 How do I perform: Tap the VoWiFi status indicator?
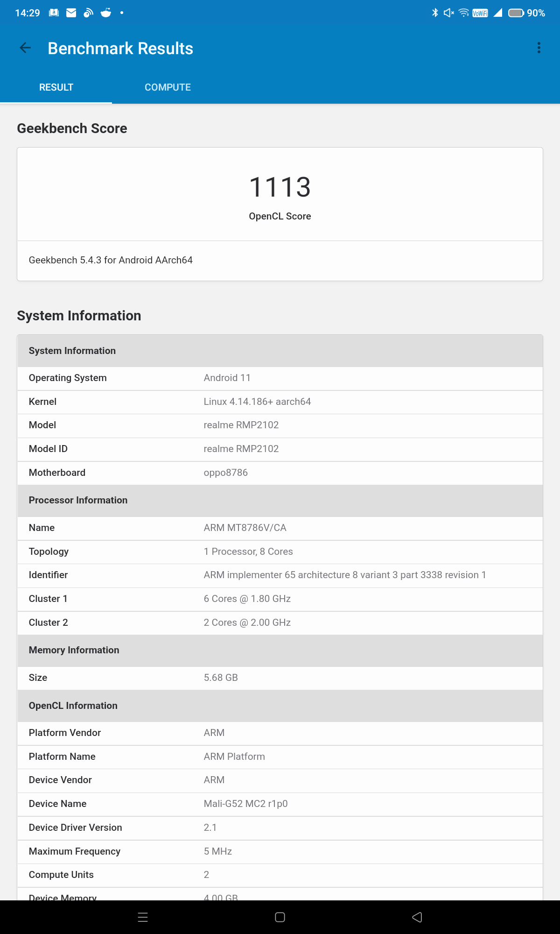tap(480, 13)
